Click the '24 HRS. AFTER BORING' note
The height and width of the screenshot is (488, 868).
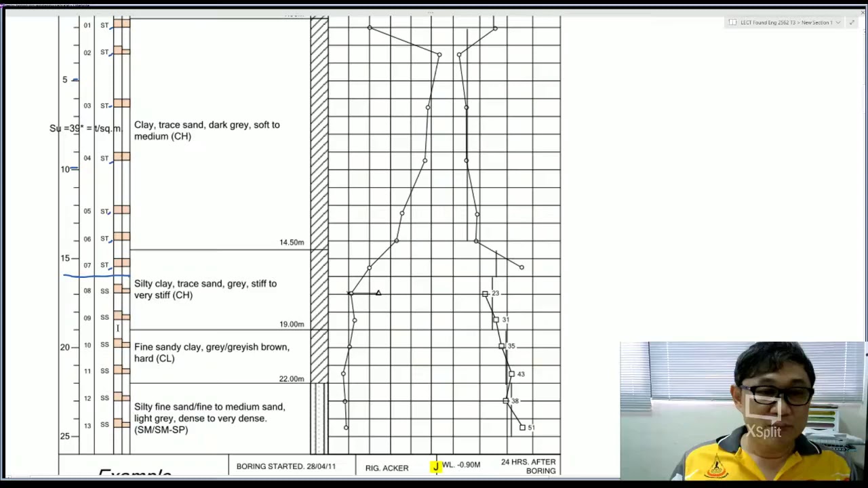tap(528, 466)
